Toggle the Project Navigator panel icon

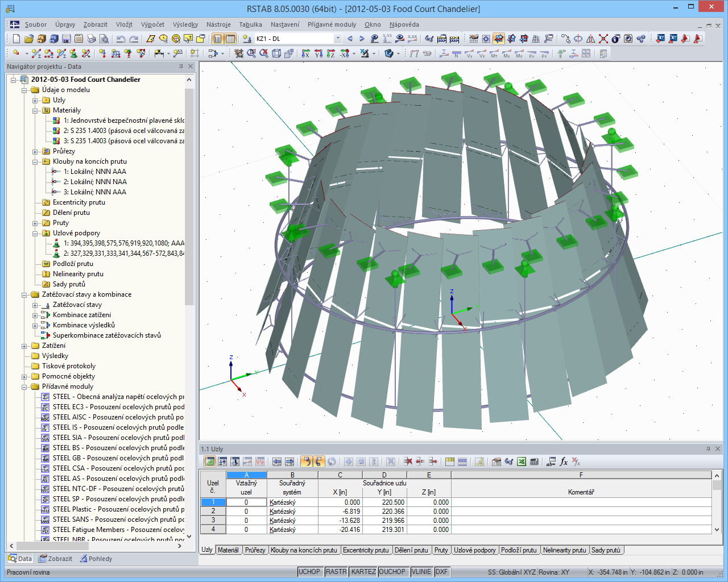217,39
